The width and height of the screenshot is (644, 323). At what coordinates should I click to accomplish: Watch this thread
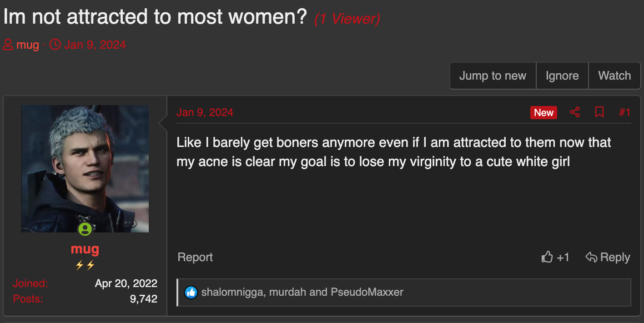click(614, 76)
